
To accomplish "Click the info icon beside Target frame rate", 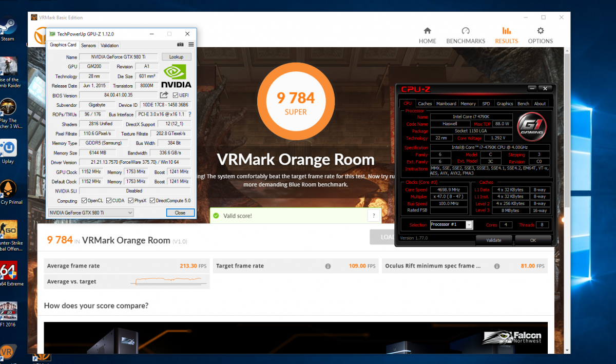I will (328, 266).
